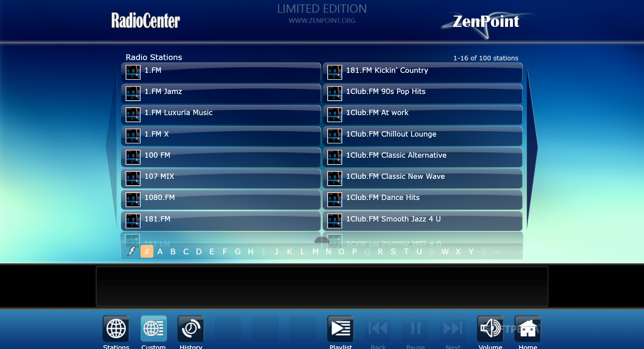Open the Stations globe icon

coord(116,329)
